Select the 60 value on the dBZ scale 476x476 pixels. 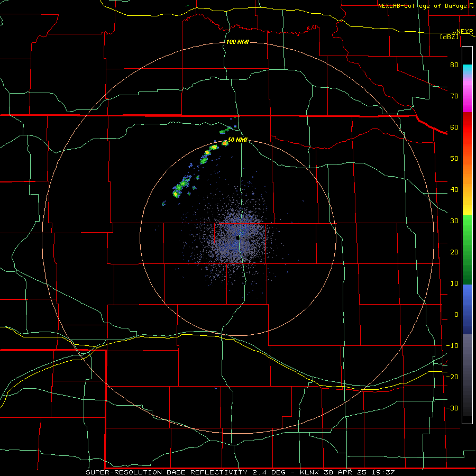coord(454,127)
